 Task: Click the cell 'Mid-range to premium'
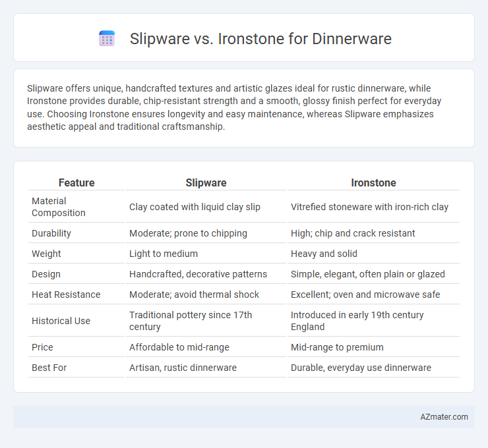click(337, 347)
